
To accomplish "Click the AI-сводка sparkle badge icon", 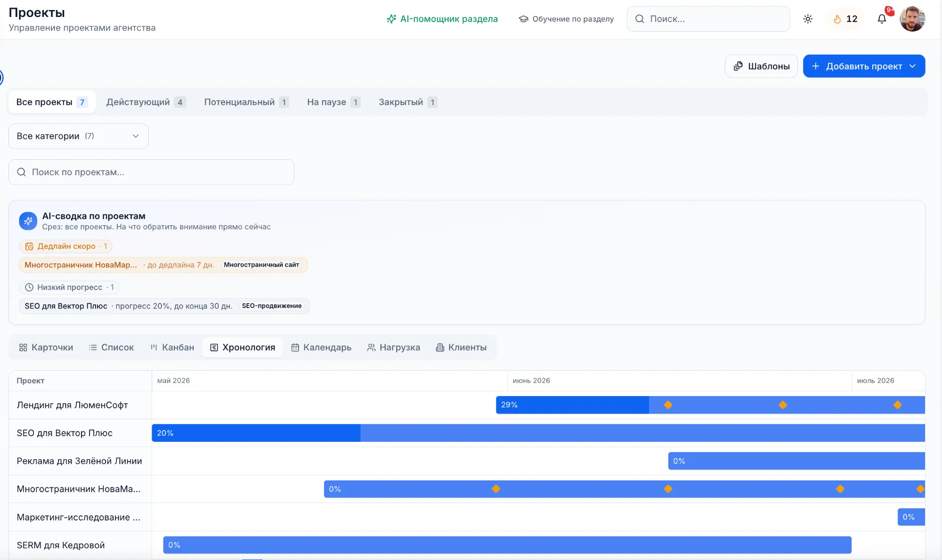I will (x=28, y=221).
